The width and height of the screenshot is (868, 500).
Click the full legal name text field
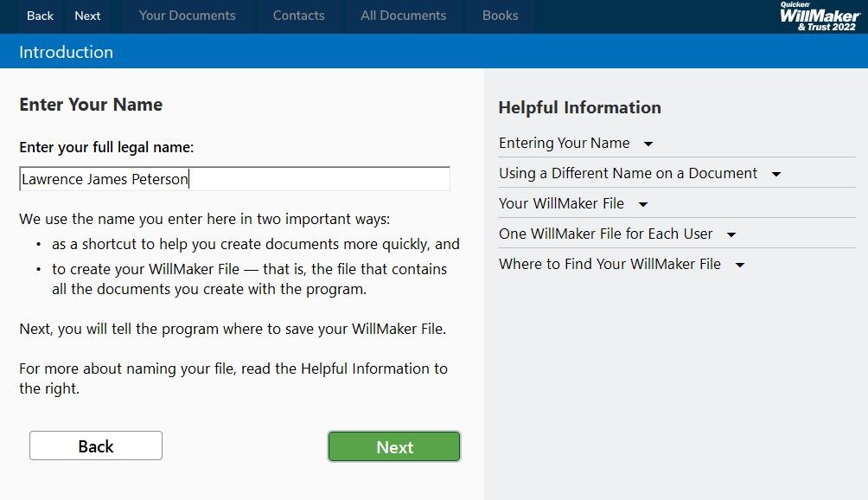[x=234, y=179]
